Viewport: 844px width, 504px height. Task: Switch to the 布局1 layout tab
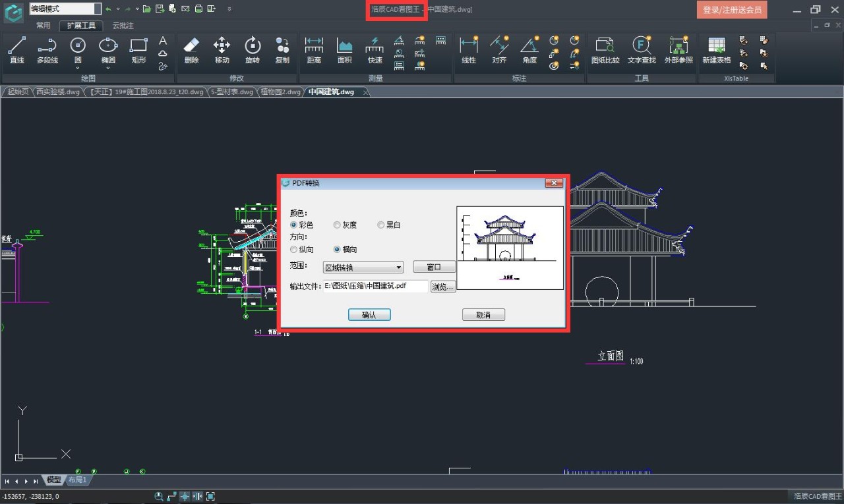tap(77, 480)
